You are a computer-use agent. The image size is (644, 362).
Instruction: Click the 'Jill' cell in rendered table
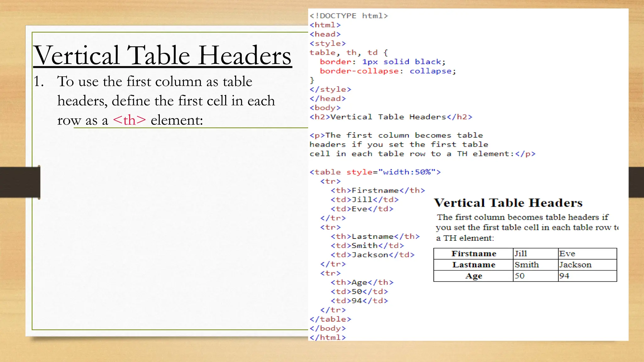[536, 254]
